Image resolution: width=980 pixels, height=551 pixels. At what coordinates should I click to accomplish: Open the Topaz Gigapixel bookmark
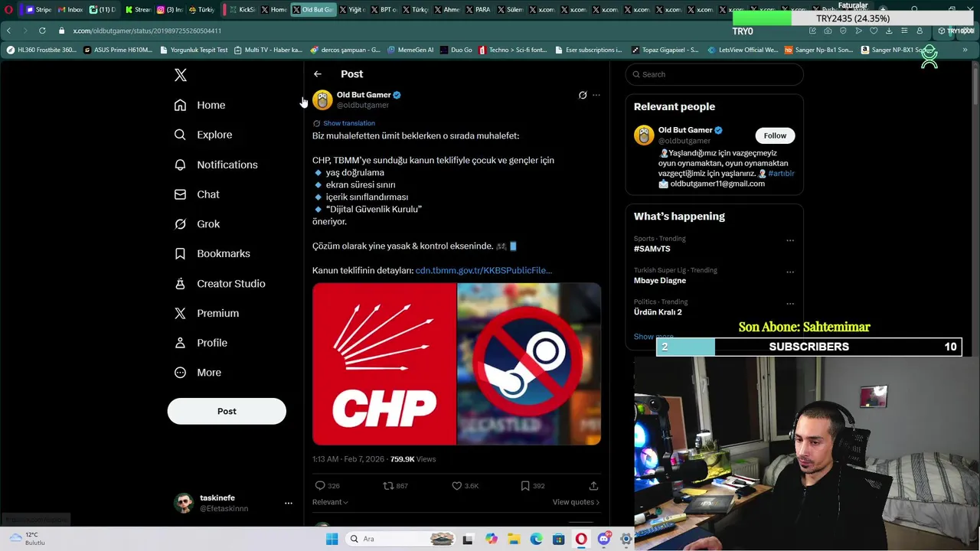pyautogui.click(x=665, y=50)
